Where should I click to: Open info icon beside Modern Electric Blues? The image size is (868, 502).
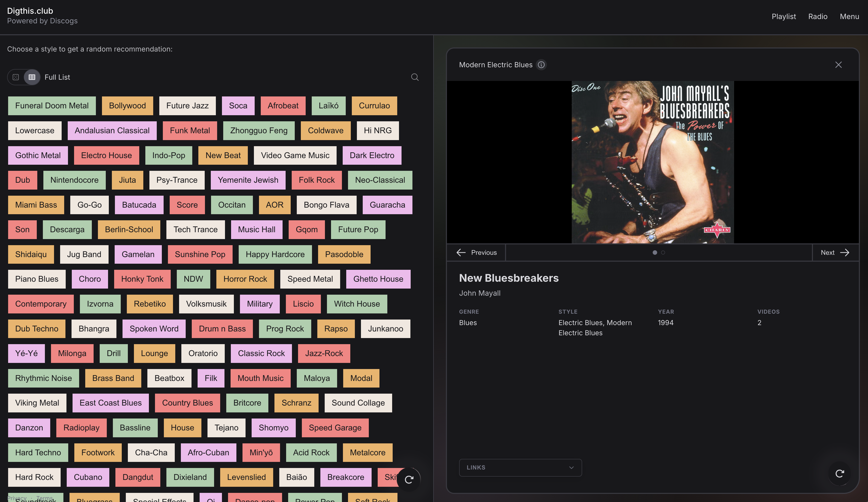(541, 65)
